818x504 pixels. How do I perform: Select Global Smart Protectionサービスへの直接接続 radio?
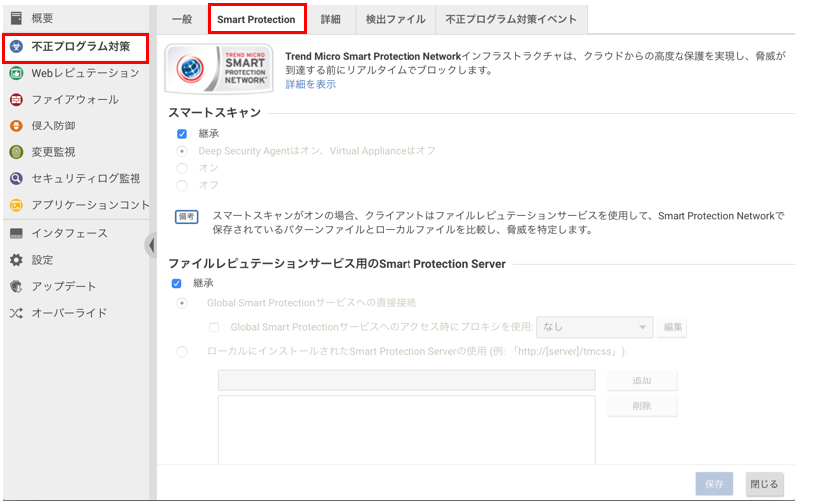pos(182,303)
